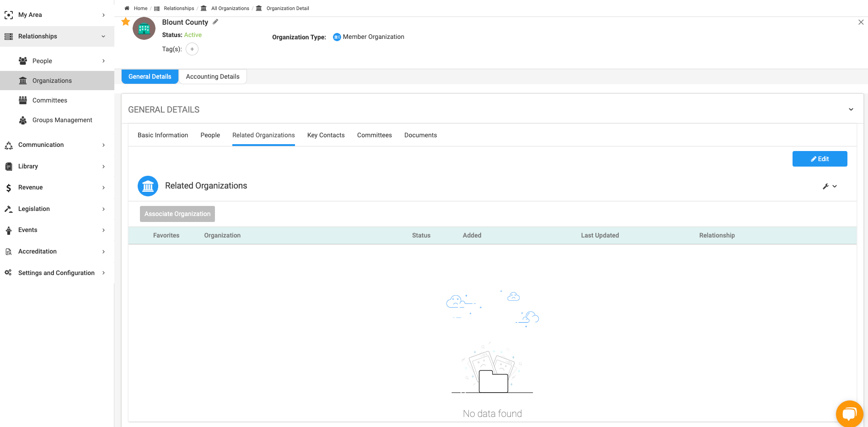
Task: Open Groups Management in the sidebar
Action: point(57,120)
